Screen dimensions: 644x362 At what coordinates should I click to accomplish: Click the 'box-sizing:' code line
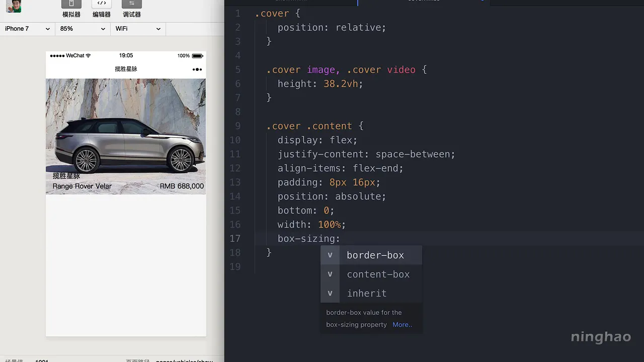(309, 238)
